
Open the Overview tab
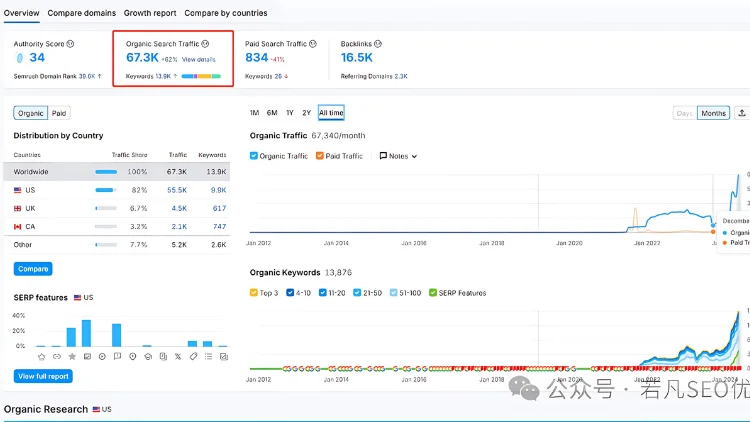coord(22,13)
